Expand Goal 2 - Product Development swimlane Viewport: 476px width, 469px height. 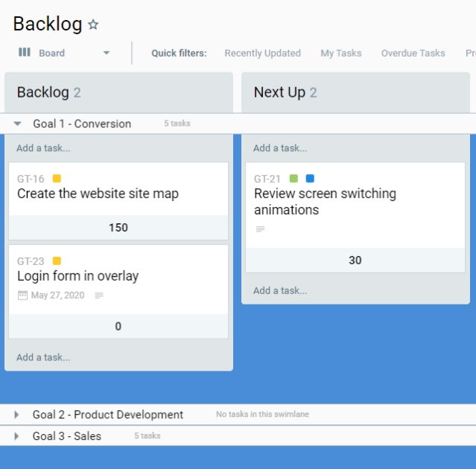(17, 415)
